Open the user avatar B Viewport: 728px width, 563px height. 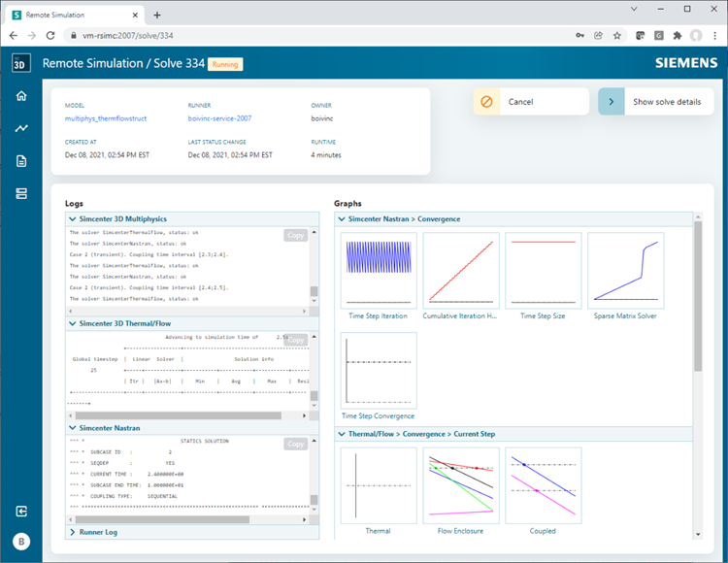(x=21, y=542)
